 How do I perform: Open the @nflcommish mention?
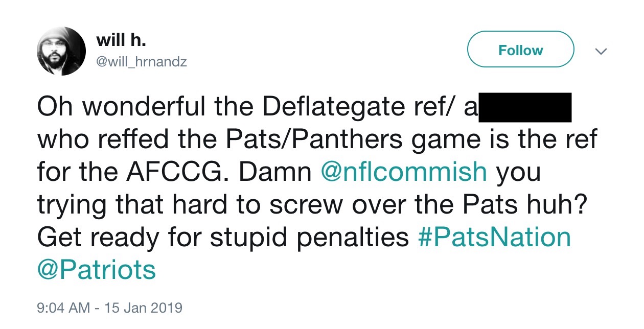[404, 172]
